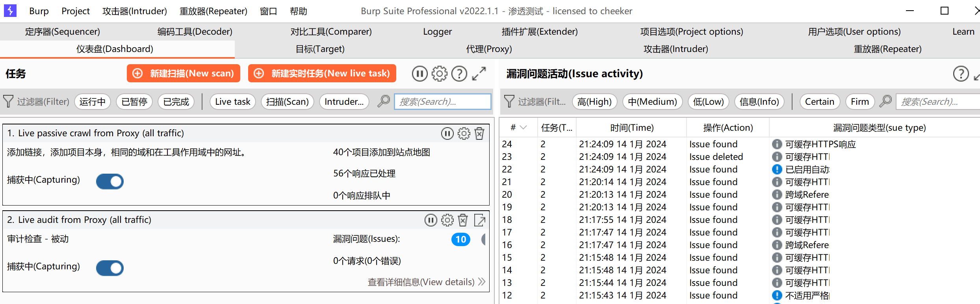Toggle the 高(High) severity filter

click(x=594, y=102)
